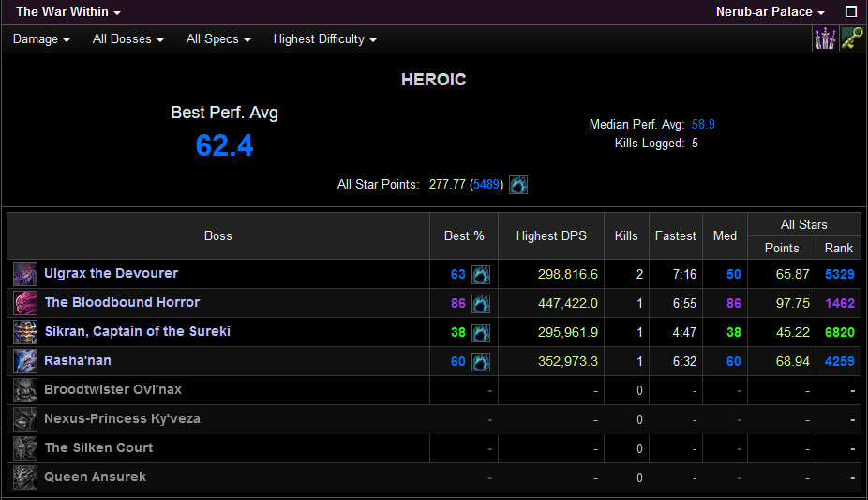This screenshot has width=868, height=500.
Task: Click Ulgrax best percent 63
Action: tap(457, 274)
